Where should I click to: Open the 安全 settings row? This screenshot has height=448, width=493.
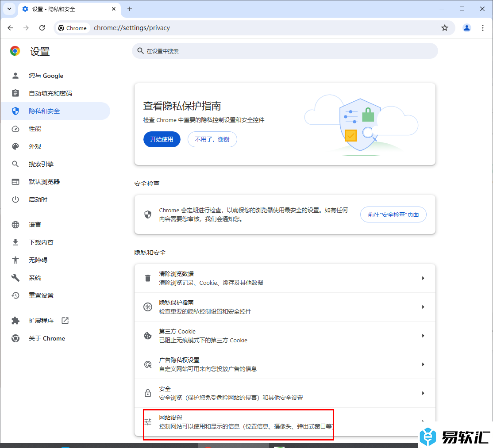[x=285, y=393]
